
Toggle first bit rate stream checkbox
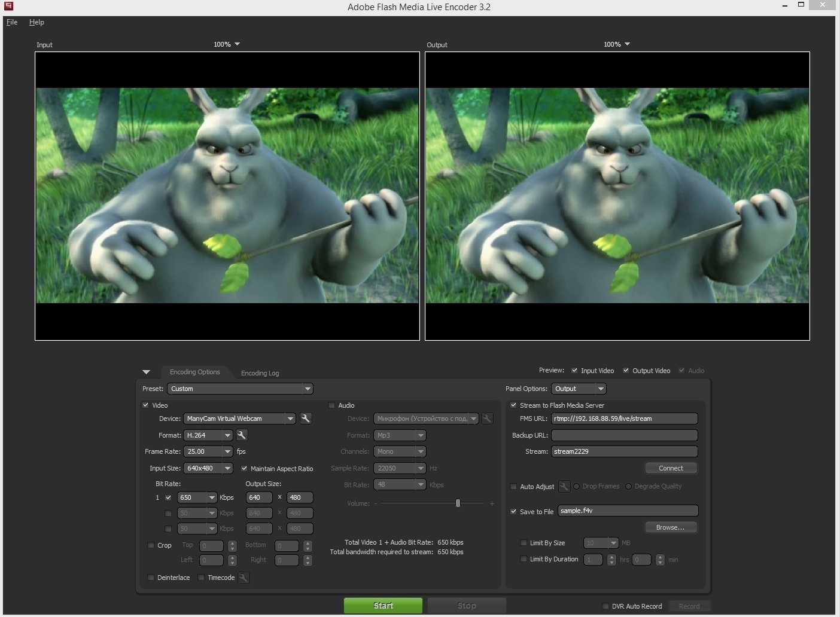[x=168, y=497]
